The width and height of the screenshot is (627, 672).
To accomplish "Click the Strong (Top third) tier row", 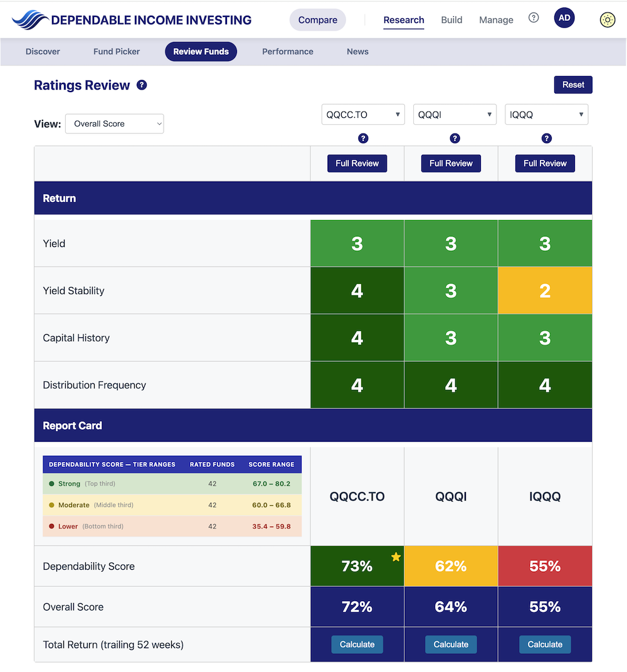I will pos(172,483).
